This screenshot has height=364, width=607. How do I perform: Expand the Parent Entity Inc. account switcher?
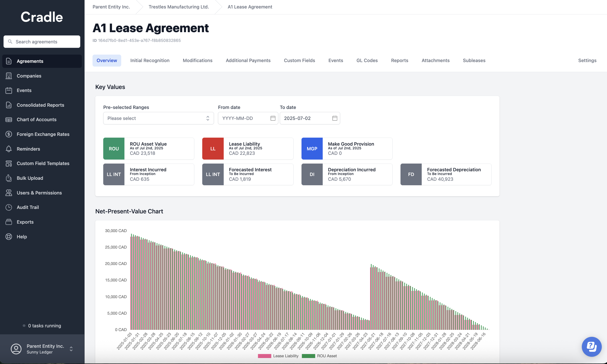tap(71, 349)
